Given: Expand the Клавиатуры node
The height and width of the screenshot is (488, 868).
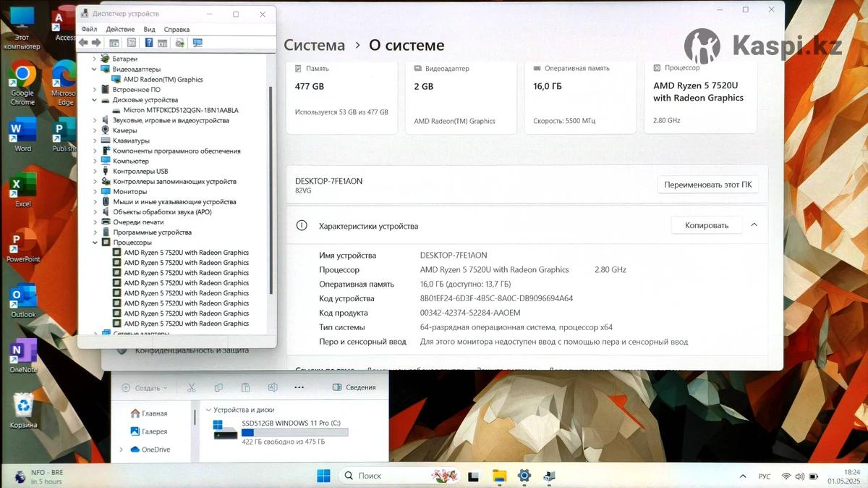Looking at the screenshot, I should point(95,140).
